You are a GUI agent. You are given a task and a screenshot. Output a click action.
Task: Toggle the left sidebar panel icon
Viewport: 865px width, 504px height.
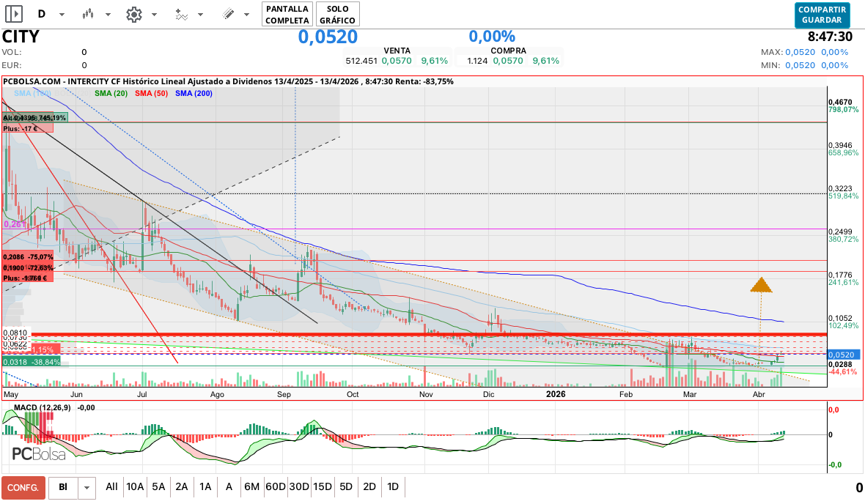coord(14,14)
